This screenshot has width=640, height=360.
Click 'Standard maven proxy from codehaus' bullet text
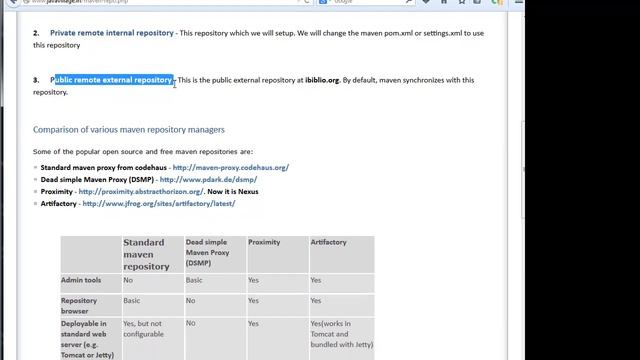point(104,167)
